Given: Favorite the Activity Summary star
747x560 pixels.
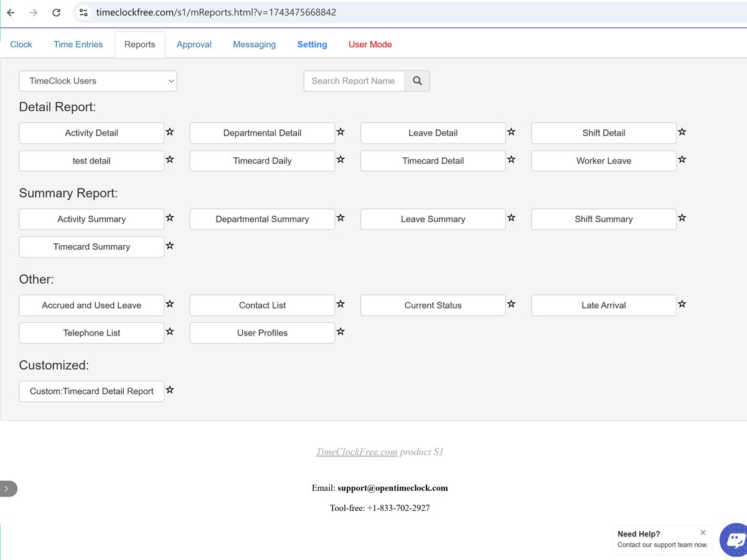Looking at the screenshot, I should click(170, 218).
